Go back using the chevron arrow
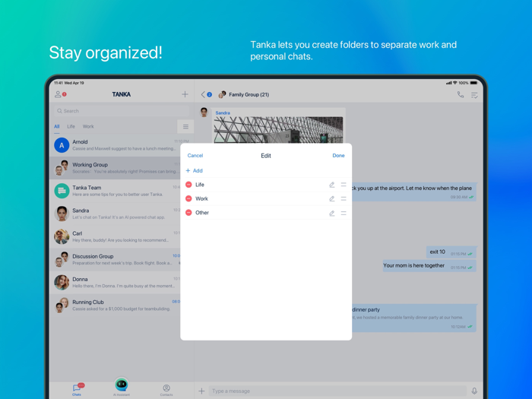The image size is (532, 399). (x=203, y=95)
